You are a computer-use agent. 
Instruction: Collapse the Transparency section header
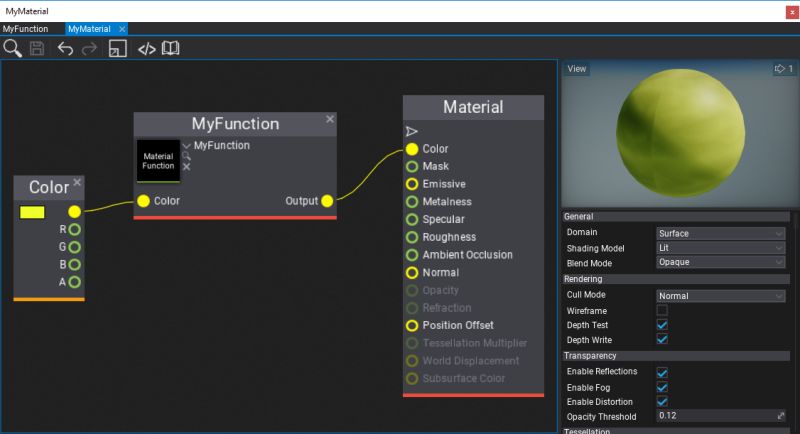[x=676, y=356]
